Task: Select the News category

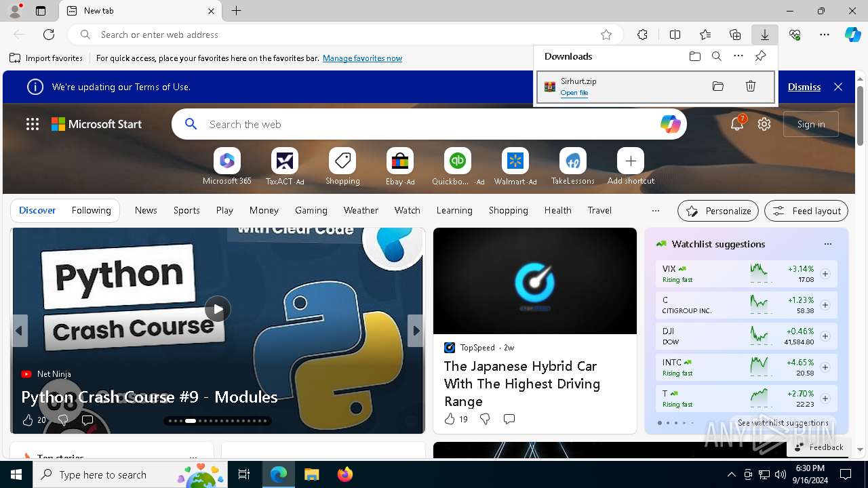Action: [x=146, y=211]
